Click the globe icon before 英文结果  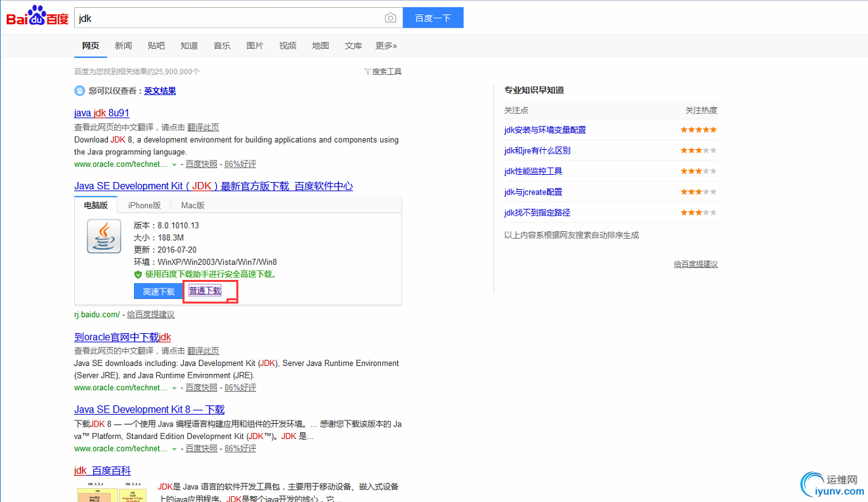click(79, 90)
